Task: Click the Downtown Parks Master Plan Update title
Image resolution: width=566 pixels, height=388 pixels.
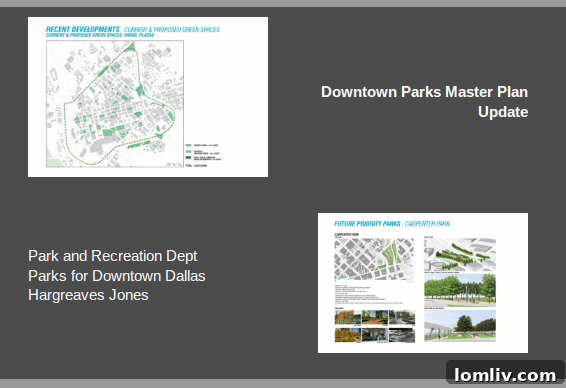Action: (424, 102)
